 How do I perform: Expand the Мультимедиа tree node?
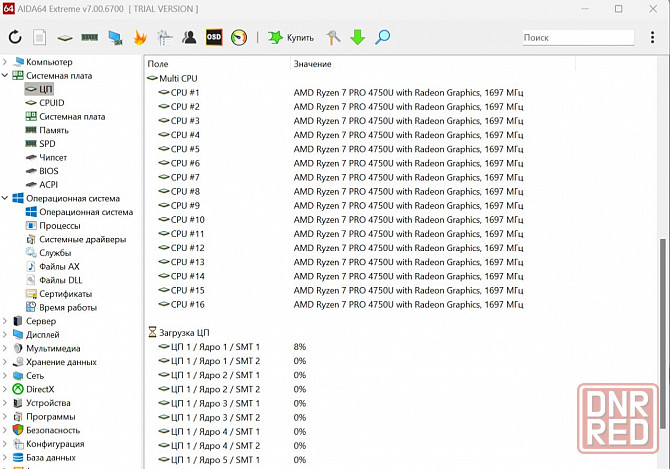tap(5, 348)
